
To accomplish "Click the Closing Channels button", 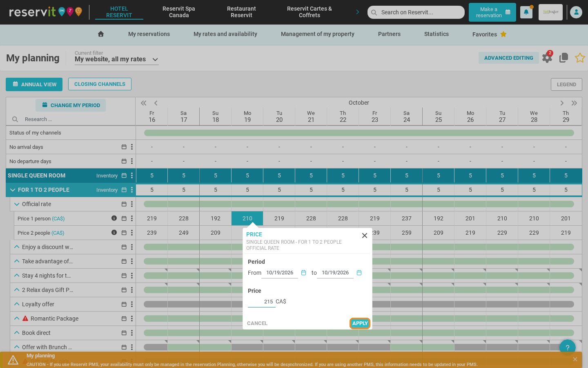I will coord(100,84).
